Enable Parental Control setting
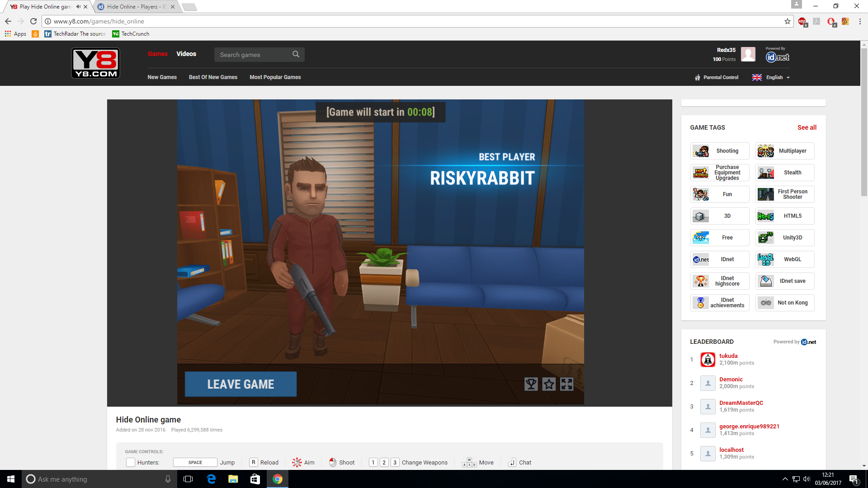 tap(715, 77)
